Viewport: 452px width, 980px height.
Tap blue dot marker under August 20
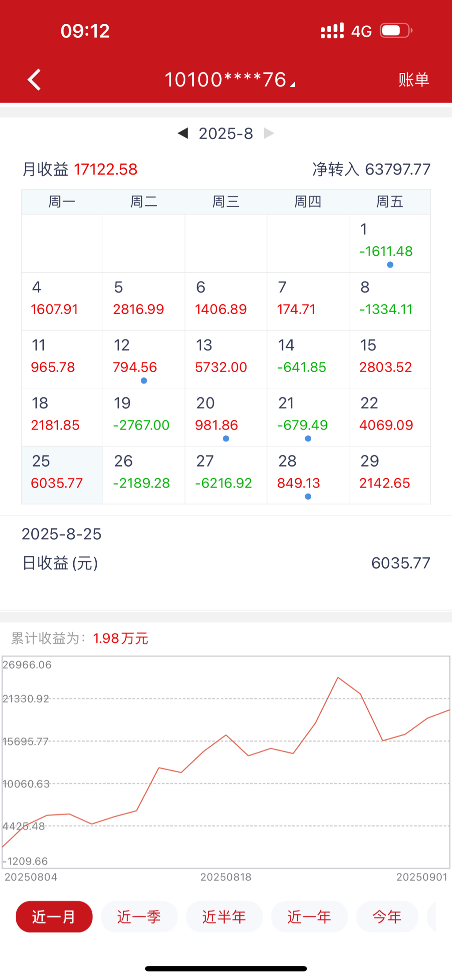pos(226,438)
